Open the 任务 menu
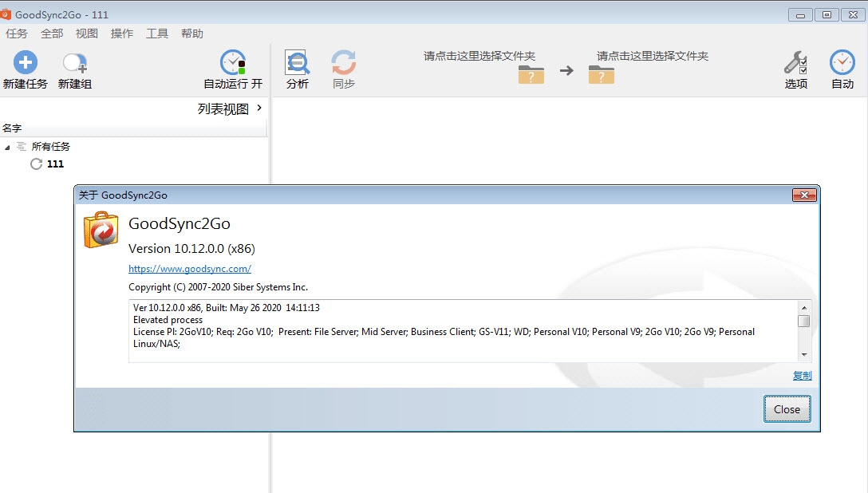The image size is (868, 493). click(17, 34)
